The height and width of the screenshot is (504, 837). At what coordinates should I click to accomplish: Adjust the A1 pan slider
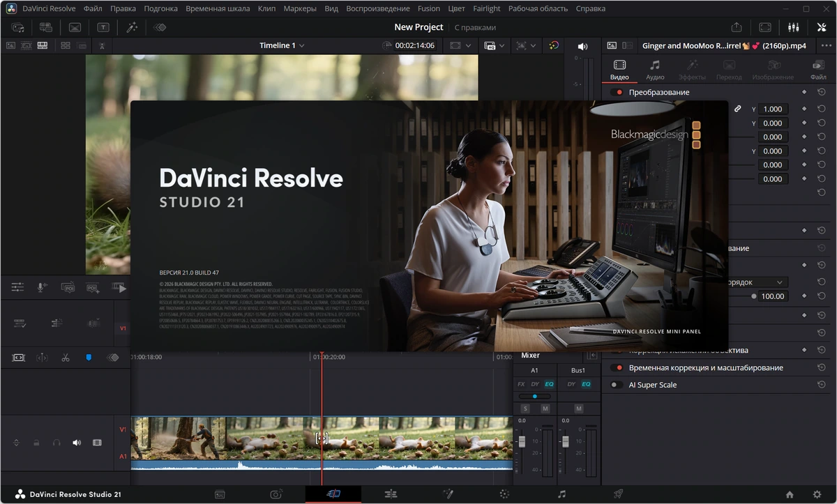pos(535,396)
